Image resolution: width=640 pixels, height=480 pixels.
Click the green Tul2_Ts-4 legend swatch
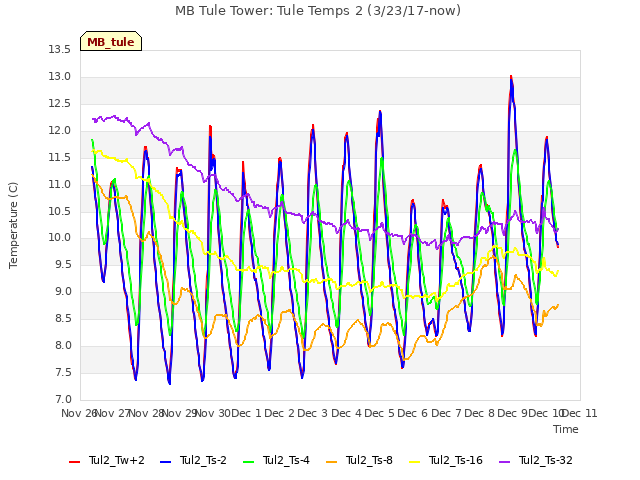click(x=249, y=462)
